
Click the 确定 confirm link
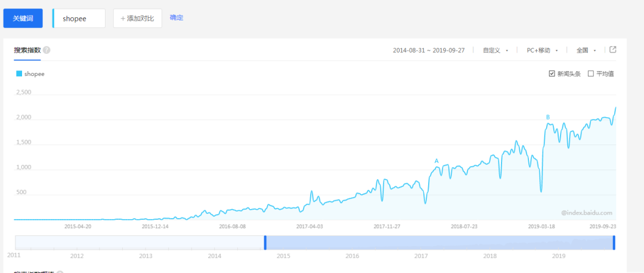pos(177,18)
